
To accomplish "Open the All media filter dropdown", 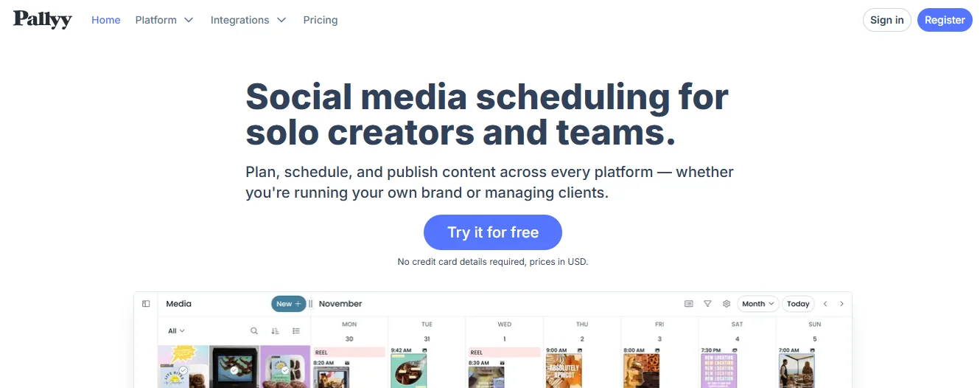I will [x=176, y=331].
